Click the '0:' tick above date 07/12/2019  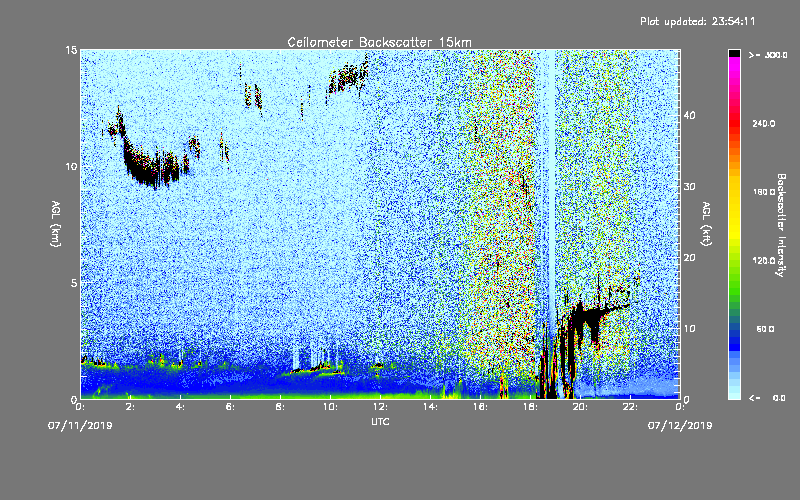pyautogui.click(x=680, y=407)
